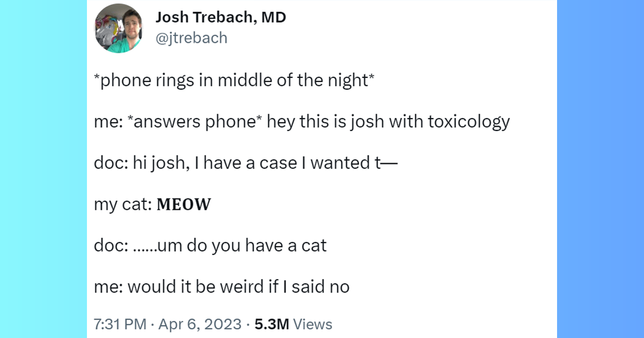This screenshot has width=644, height=338.
Task: Click the @jtrebach handle
Action: [x=191, y=38]
